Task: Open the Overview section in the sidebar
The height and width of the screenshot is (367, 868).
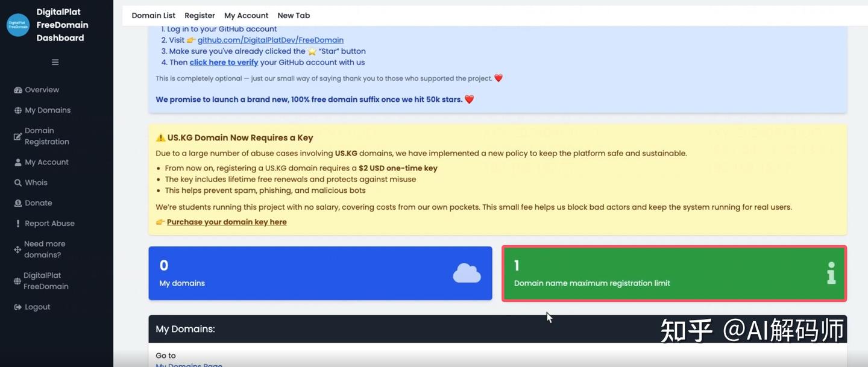Action: 16,89
